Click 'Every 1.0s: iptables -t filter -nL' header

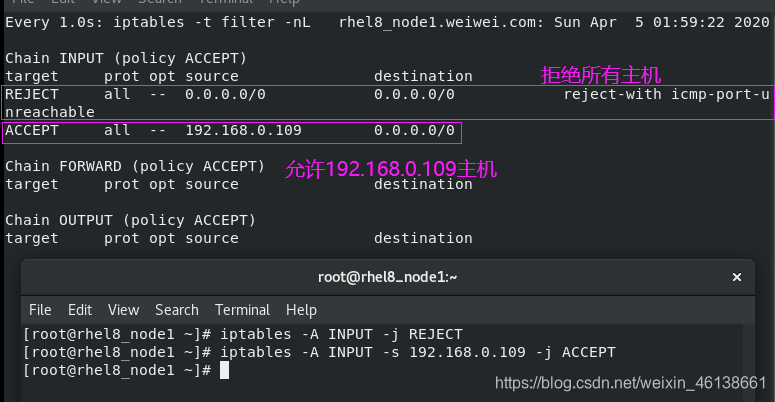point(158,22)
